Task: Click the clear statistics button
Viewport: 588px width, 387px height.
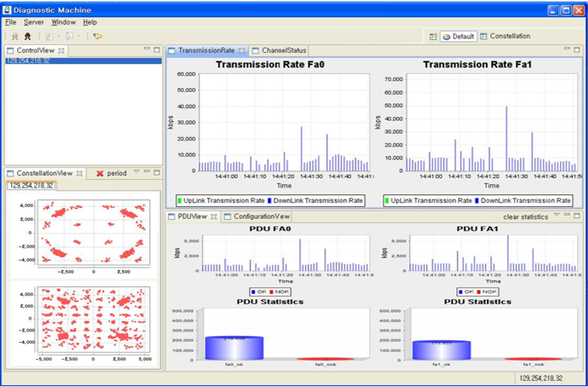Action: (525, 217)
